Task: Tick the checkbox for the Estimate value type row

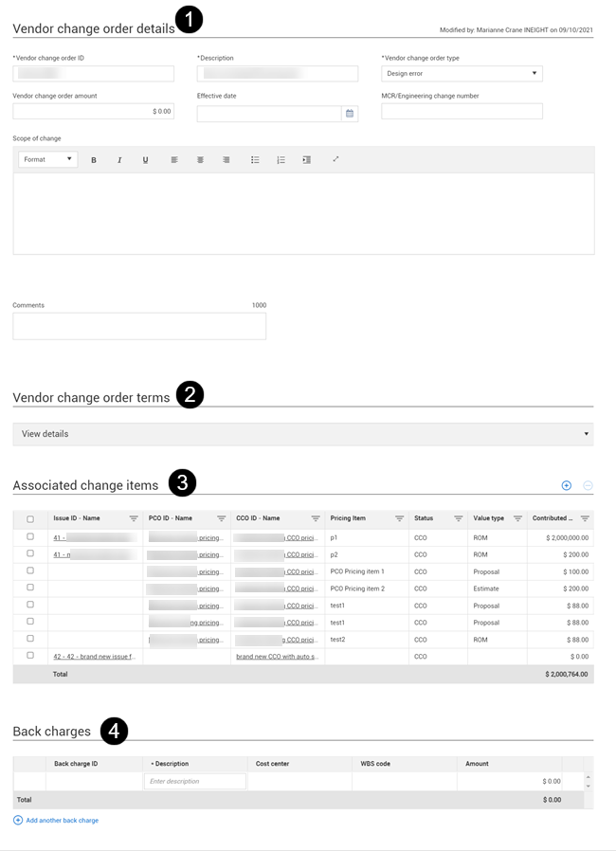Action: coord(30,588)
